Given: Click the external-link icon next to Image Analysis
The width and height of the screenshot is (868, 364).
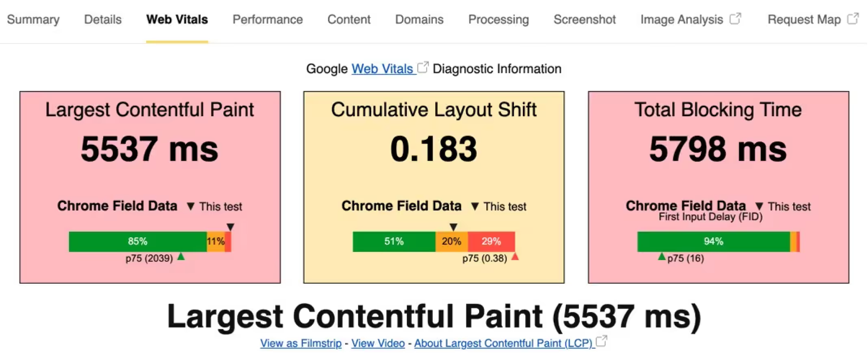Looking at the screenshot, I should click(735, 19).
